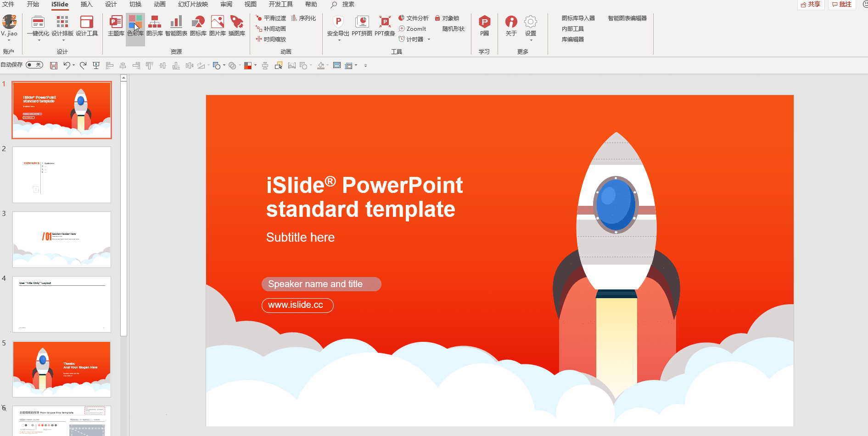Open the 关于 about iSlide info
This screenshot has height=436, width=868.
point(511,25)
